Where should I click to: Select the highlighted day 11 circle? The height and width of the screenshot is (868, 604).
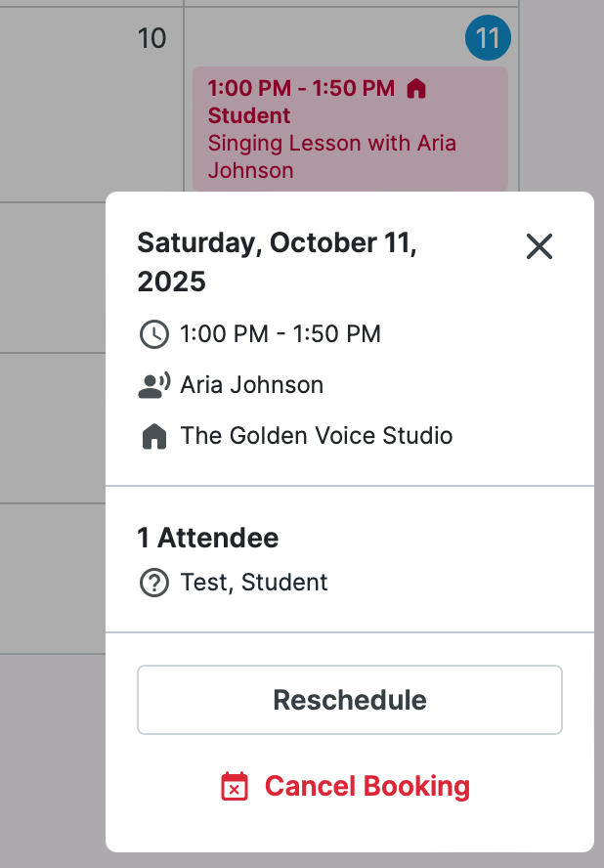[x=488, y=39]
